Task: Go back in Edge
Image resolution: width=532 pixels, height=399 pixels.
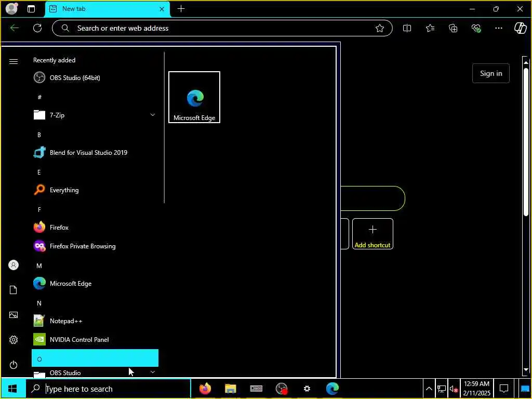Action: [14, 28]
